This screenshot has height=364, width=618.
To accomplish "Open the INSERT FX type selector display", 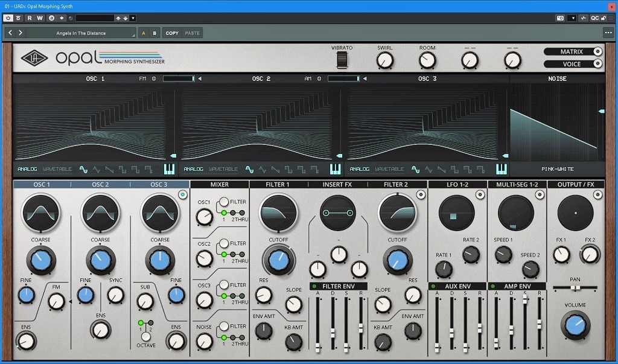I will [x=338, y=213].
